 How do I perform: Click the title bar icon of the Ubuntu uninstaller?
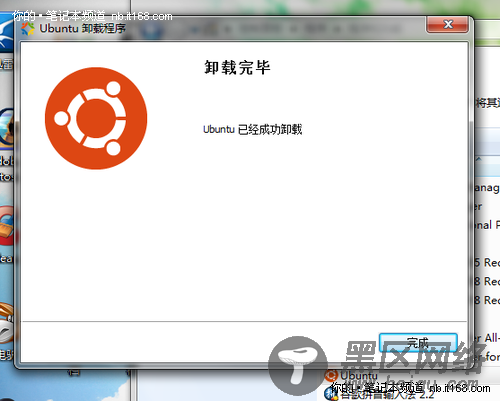28,29
